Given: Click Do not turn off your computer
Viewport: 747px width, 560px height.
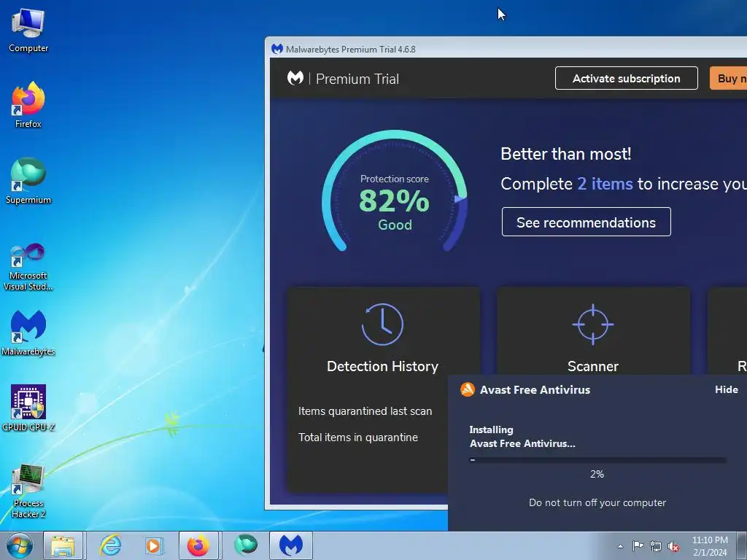Looking at the screenshot, I should [x=597, y=503].
